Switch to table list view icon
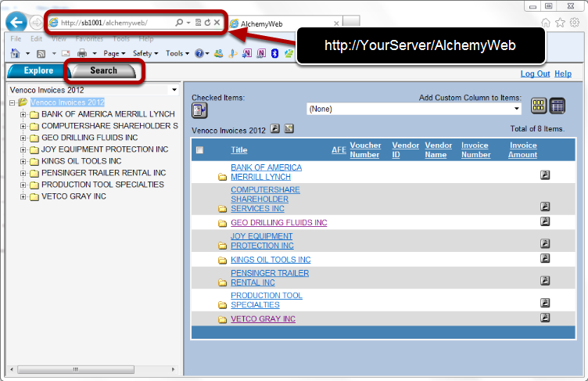Screen dimensions: 588x381 click(558, 106)
